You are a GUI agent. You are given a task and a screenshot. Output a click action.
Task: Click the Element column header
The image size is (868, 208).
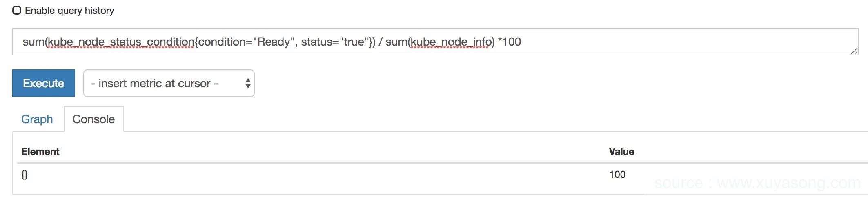tap(40, 152)
